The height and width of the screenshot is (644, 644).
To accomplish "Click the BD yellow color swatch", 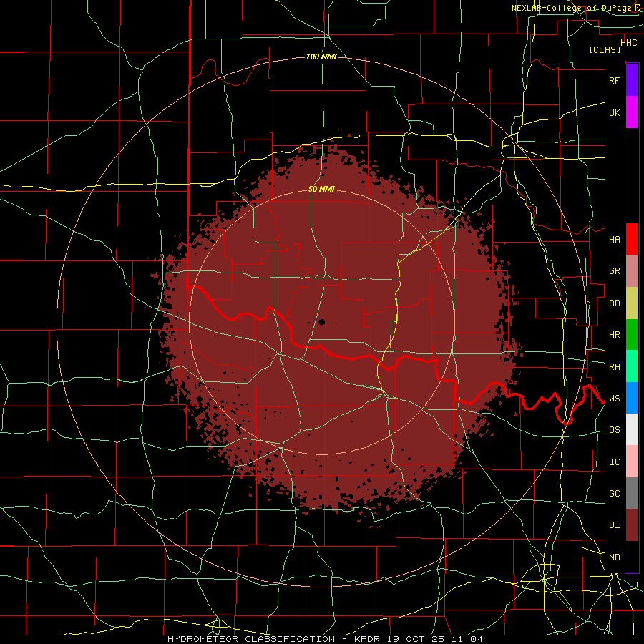I will pyautogui.click(x=632, y=303).
